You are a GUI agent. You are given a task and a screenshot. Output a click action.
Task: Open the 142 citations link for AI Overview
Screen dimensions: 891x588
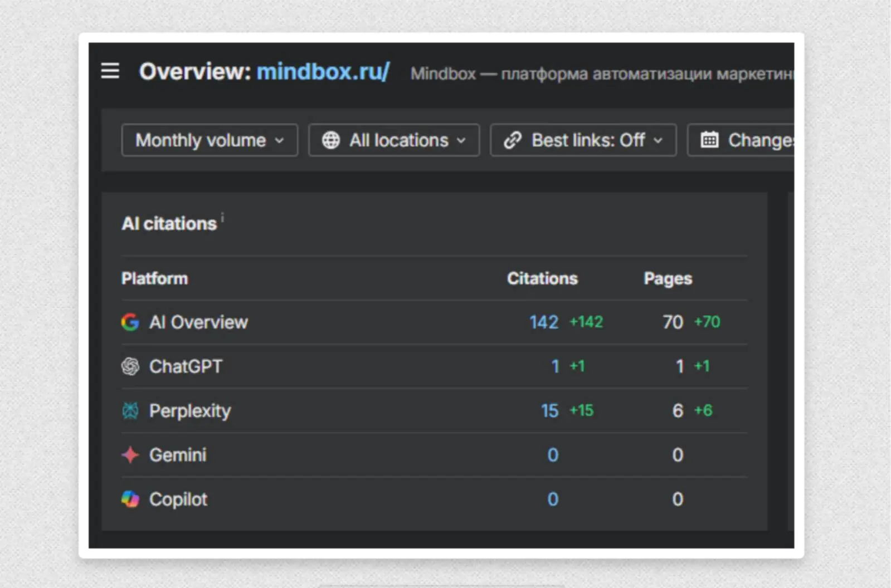tap(544, 322)
